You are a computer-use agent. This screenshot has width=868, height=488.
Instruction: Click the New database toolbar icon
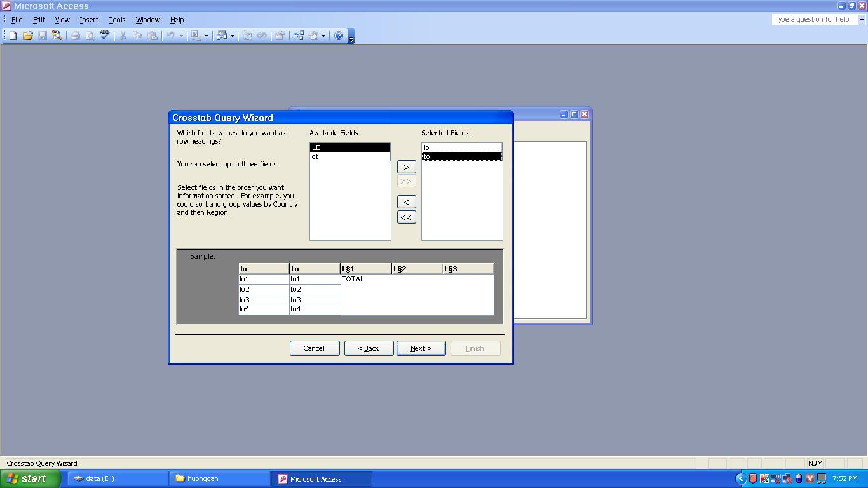pos(13,36)
